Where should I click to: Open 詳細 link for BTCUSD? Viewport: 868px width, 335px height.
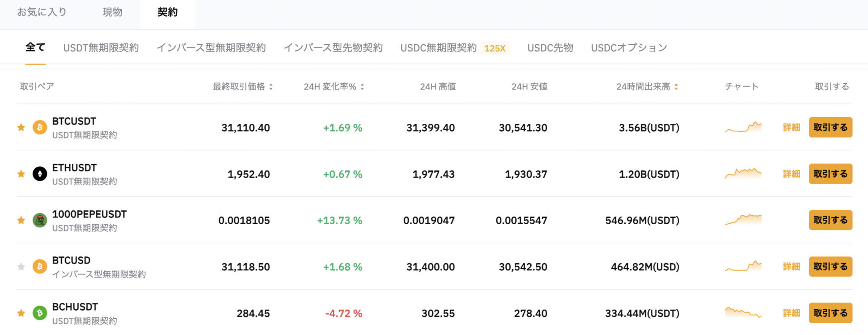[x=792, y=267]
